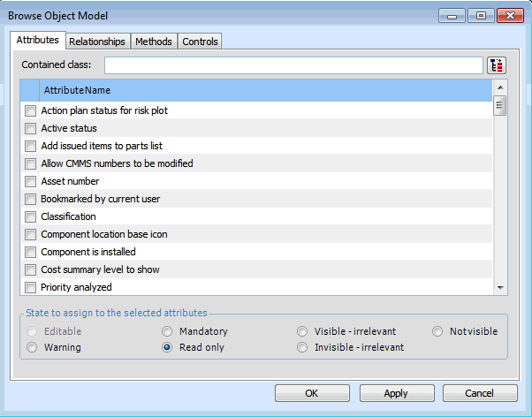Focus the Contained class input field

tap(293, 65)
